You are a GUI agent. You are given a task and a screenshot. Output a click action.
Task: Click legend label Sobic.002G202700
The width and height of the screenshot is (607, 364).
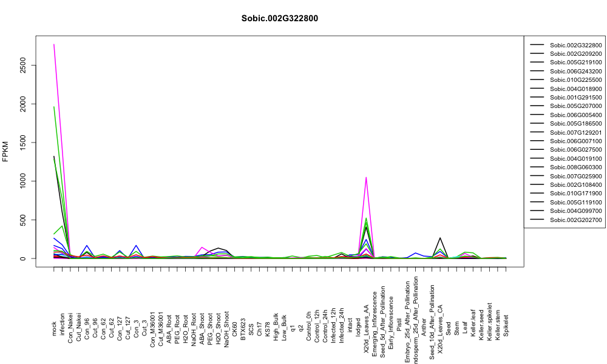[575, 220]
